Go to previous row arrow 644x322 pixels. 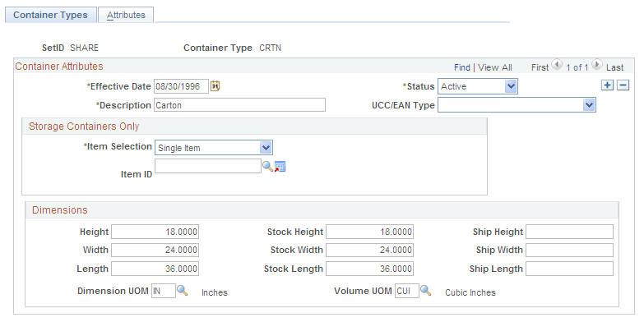tap(557, 65)
